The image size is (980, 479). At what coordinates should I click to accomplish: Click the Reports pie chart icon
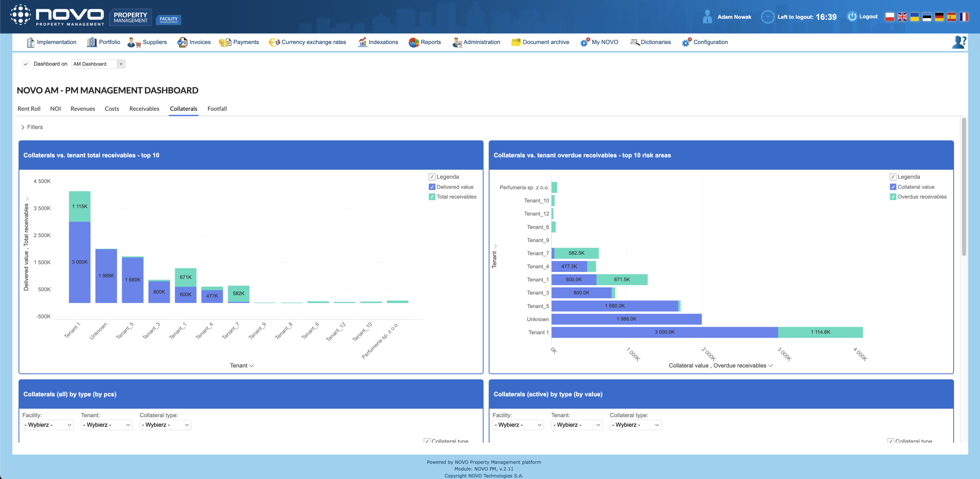tap(413, 42)
